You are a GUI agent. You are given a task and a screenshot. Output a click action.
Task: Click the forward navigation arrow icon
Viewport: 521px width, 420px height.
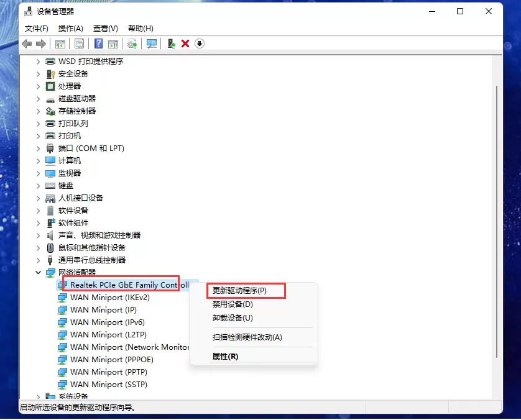pyautogui.click(x=40, y=43)
